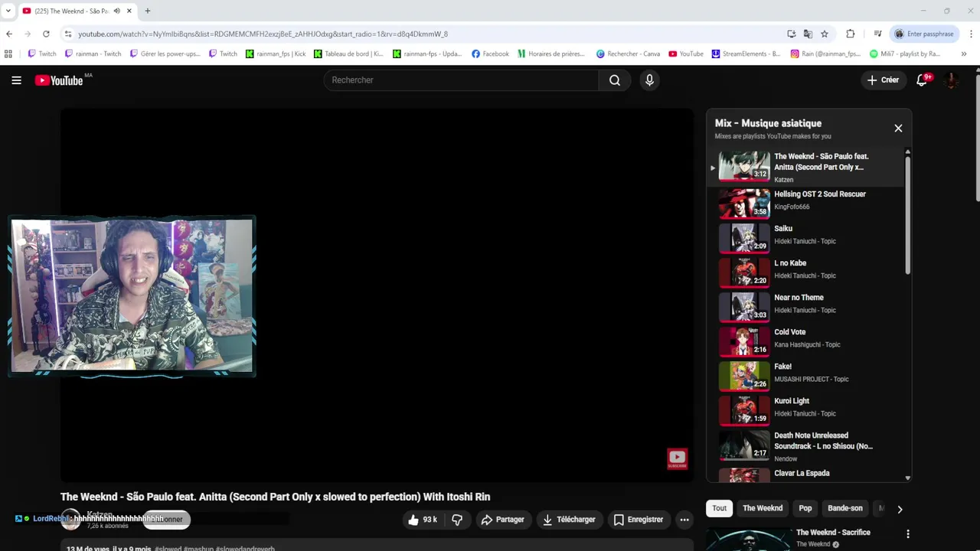Select the Bande-son filter chip
The width and height of the screenshot is (980, 551).
click(x=845, y=508)
